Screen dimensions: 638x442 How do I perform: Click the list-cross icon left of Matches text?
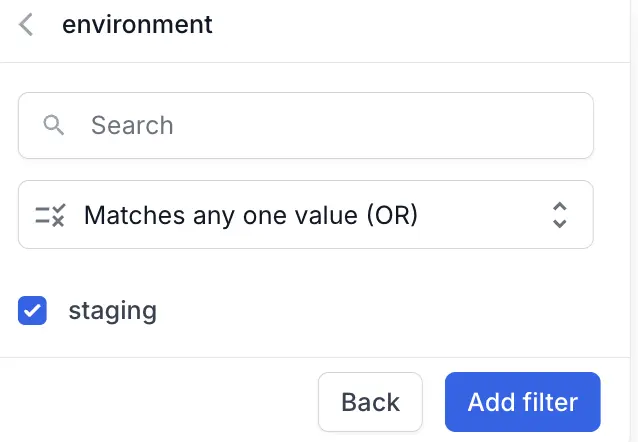click(x=50, y=214)
